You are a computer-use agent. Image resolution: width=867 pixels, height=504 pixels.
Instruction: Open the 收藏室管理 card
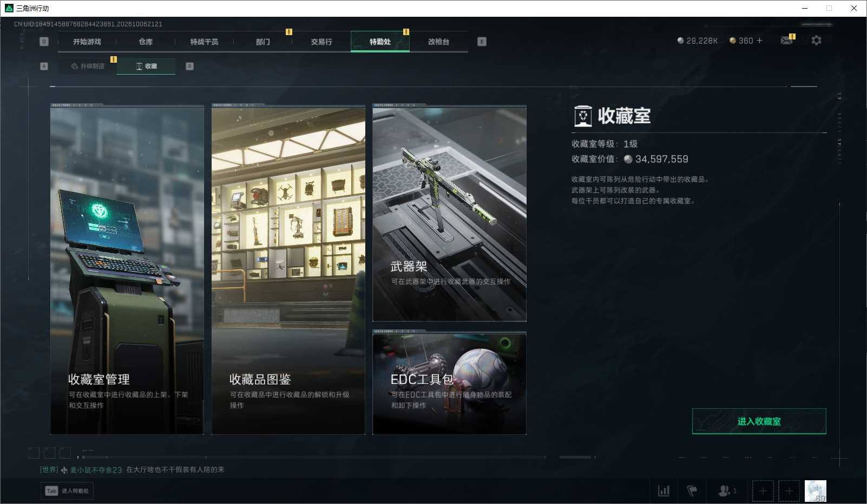[x=127, y=270]
